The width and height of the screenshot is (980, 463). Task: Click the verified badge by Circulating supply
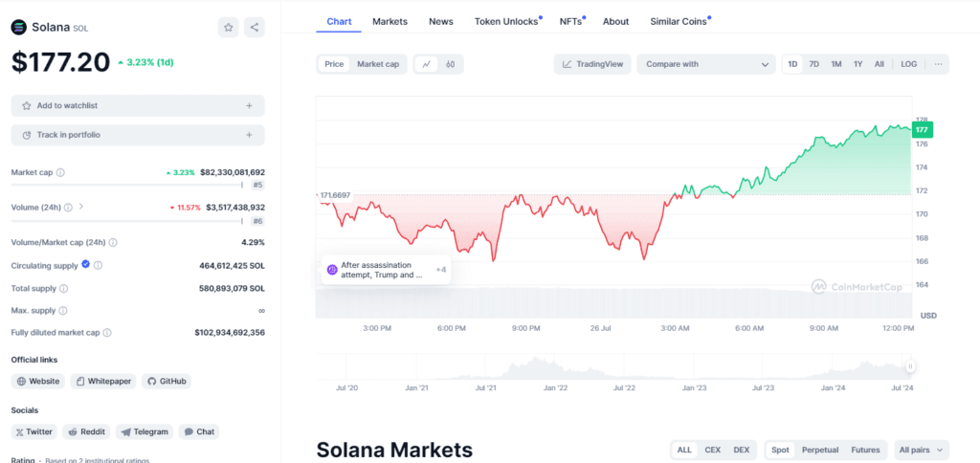click(x=85, y=265)
